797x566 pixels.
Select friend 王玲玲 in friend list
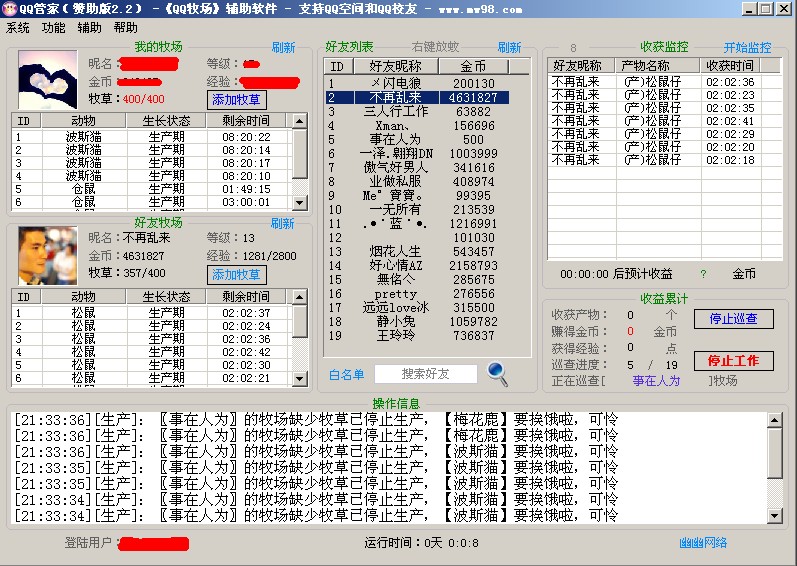pos(417,335)
